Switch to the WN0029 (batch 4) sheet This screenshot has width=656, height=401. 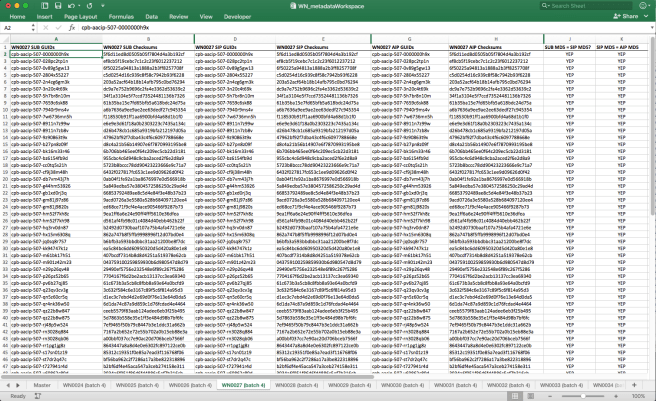349,385
